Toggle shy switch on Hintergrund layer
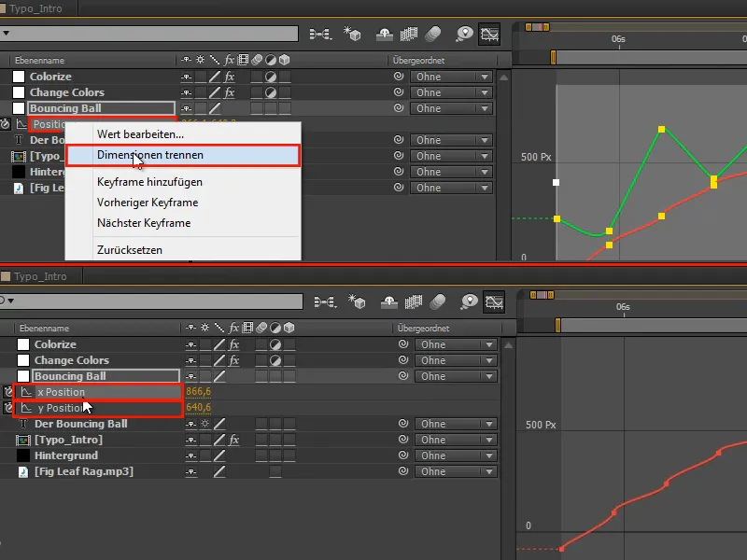 click(191, 455)
